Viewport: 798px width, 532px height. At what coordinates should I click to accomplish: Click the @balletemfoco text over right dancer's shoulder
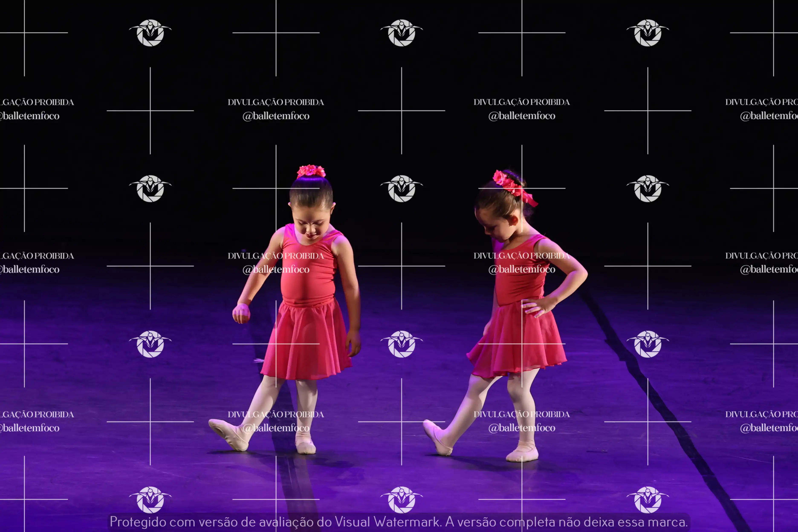click(522, 269)
